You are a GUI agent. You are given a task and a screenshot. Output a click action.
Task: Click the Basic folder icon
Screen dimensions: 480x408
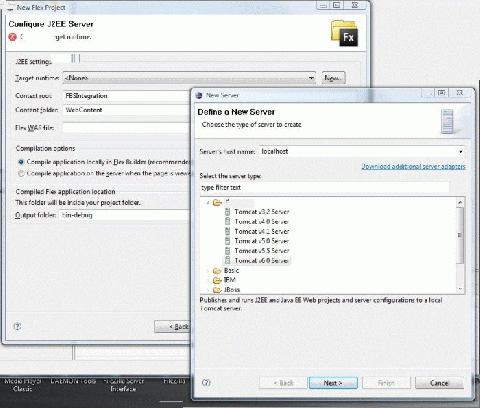tap(217, 270)
